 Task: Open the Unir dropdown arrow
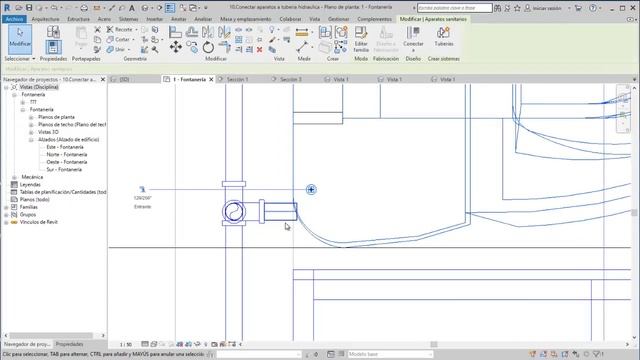[x=129, y=49]
